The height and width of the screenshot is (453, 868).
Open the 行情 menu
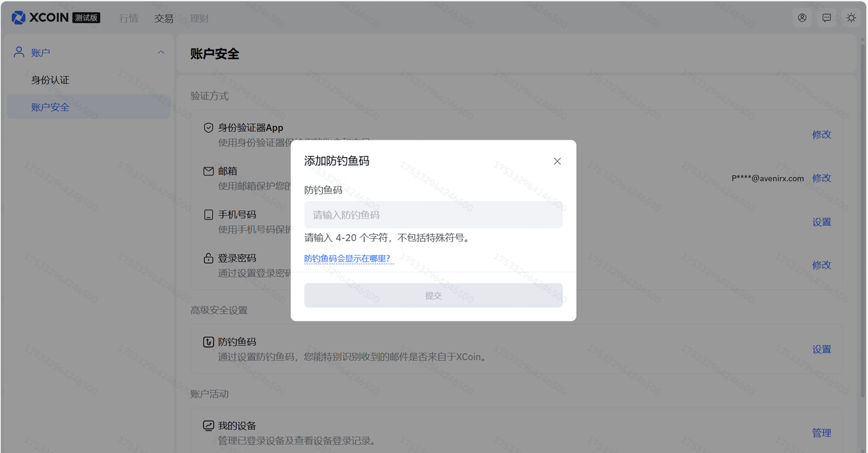click(x=129, y=18)
